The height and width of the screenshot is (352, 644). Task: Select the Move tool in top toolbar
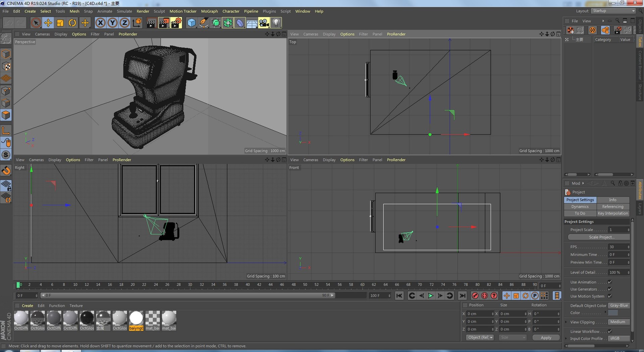click(48, 23)
